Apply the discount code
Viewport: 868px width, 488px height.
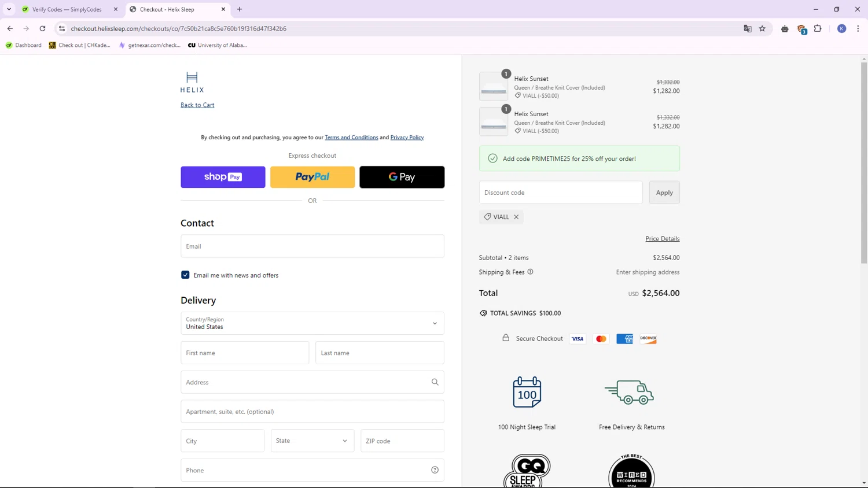coord(664,193)
